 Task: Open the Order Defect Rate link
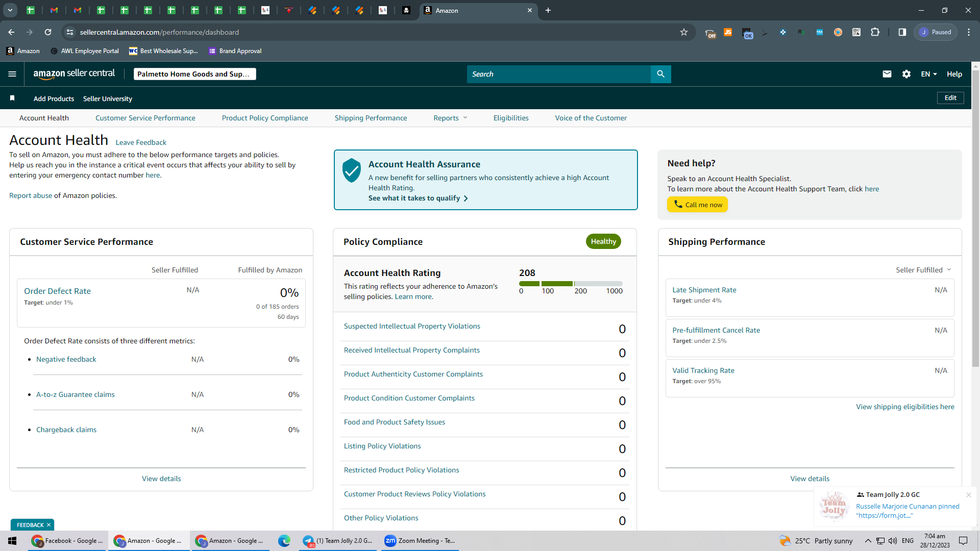point(58,291)
